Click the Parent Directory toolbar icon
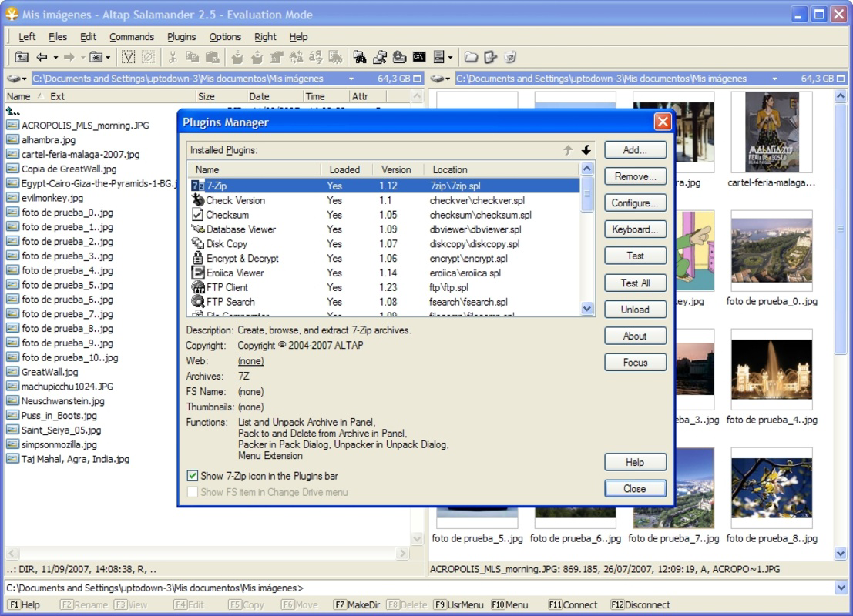Viewport: 853px width, 616px height. 22,57
